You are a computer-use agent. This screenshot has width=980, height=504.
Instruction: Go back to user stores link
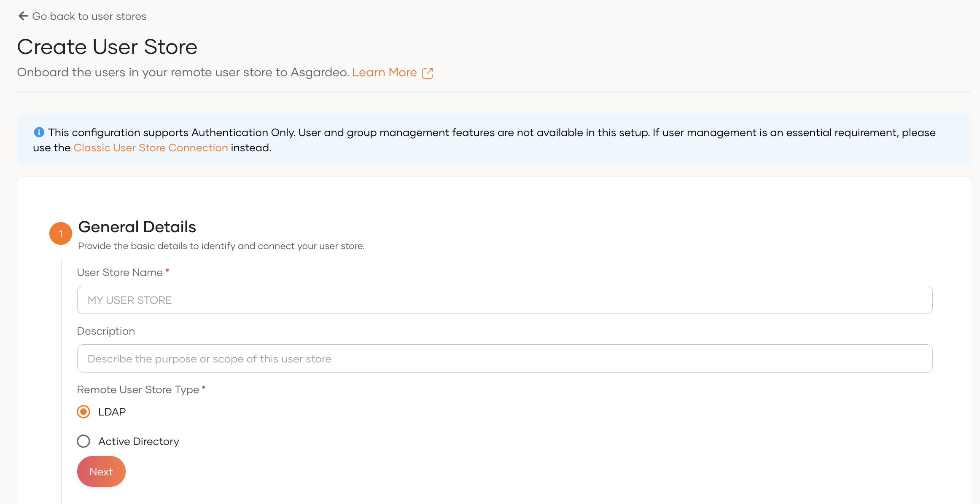click(89, 16)
